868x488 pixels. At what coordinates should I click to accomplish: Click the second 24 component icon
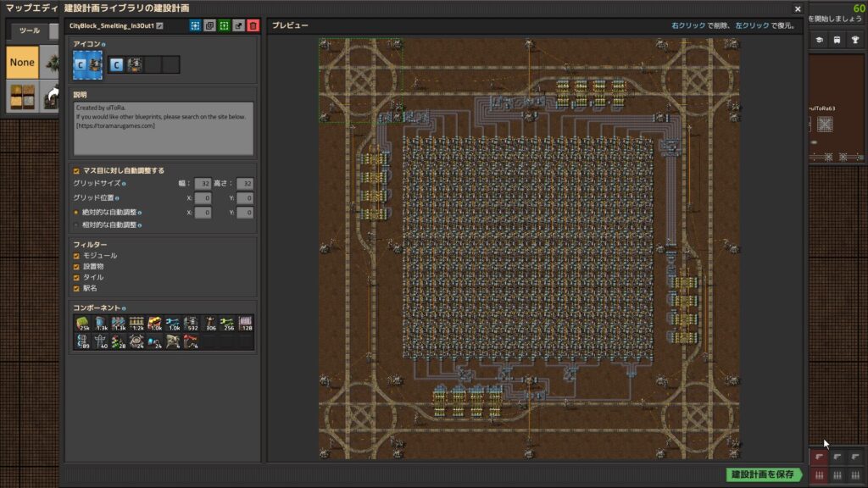pyautogui.click(x=154, y=341)
